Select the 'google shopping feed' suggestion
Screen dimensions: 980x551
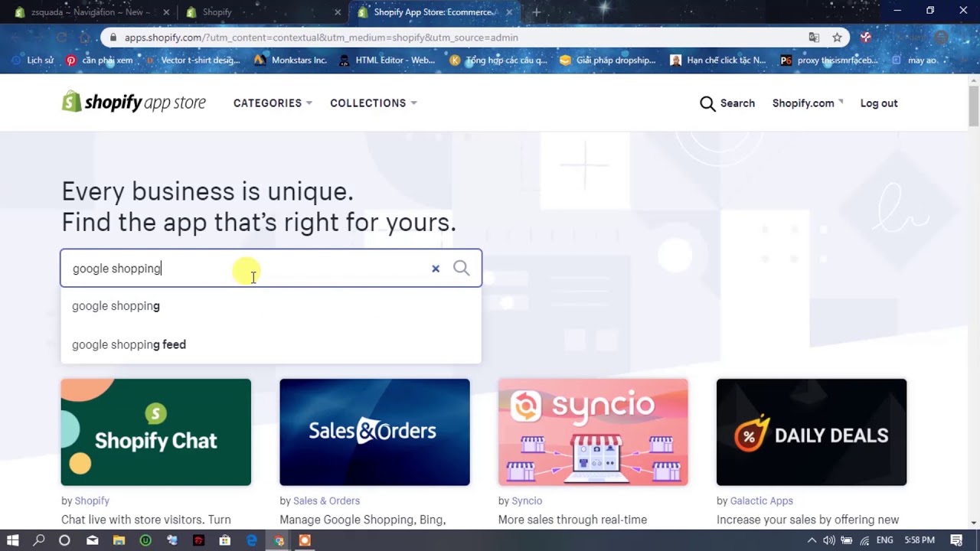[x=271, y=344]
